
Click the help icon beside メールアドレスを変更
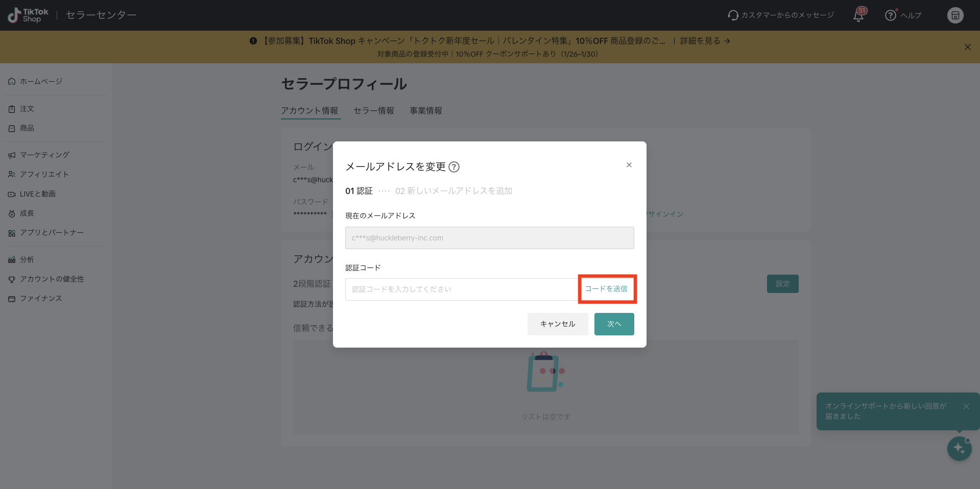tap(454, 167)
